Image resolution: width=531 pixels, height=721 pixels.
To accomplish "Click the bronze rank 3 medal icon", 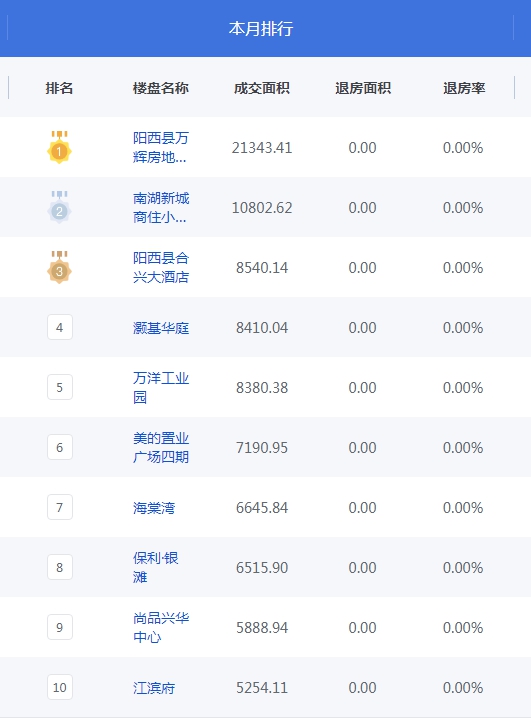I will tap(59, 267).
